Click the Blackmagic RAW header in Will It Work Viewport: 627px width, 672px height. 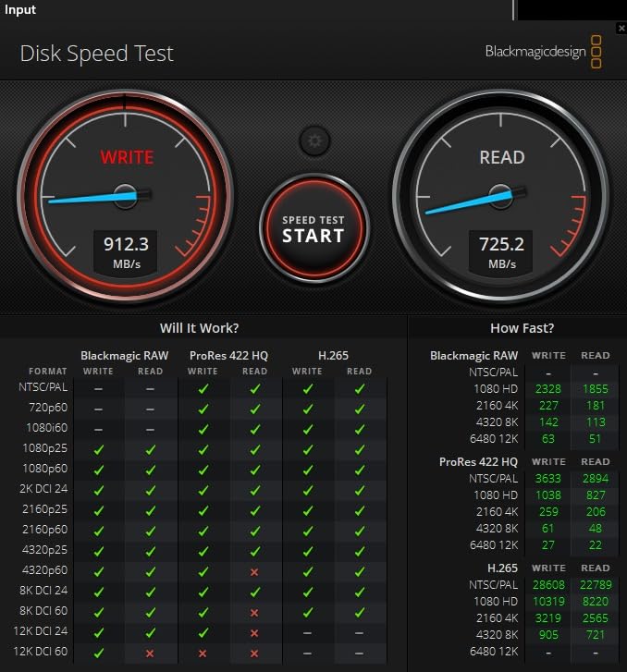(124, 356)
